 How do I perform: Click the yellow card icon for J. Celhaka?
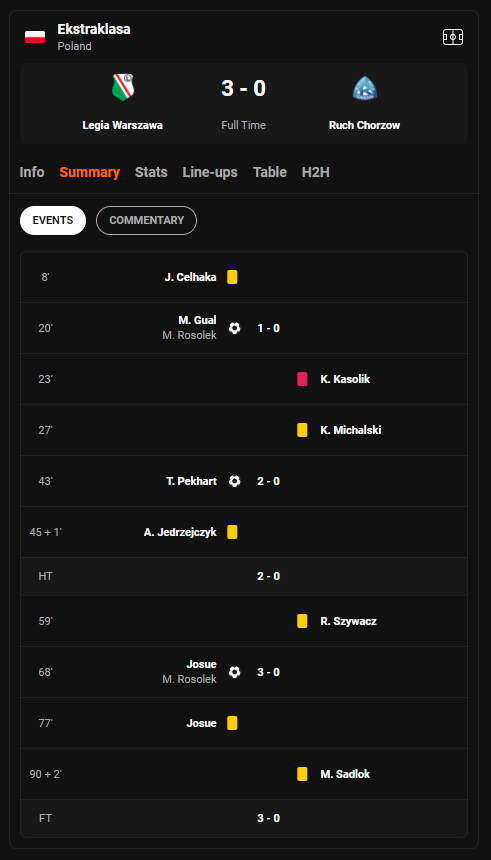pyautogui.click(x=232, y=277)
